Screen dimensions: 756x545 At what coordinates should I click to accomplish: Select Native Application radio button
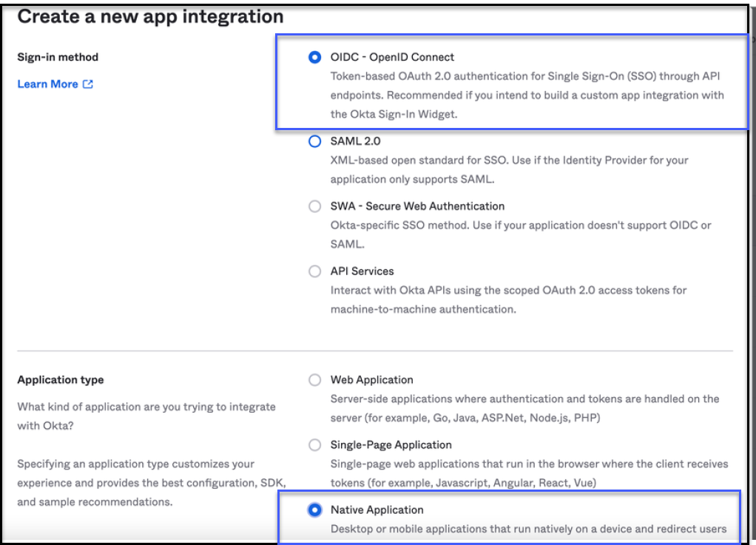pyautogui.click(x=315, y=510)
